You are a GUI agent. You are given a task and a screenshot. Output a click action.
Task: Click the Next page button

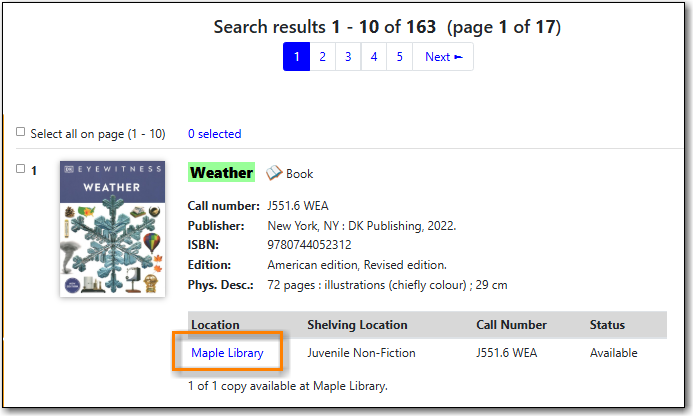pyautogui.click(x=443, y=57)
